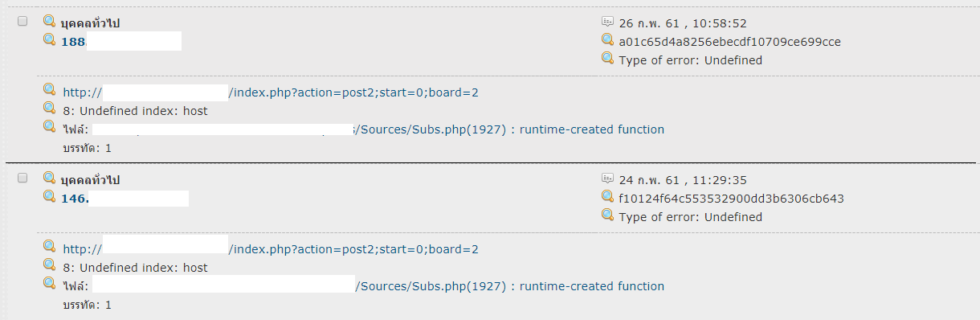This screenshot has width=980, height=320.
Task: Filter by file icon beside first ไฟล์ row
Action: [x=50, y=127]
